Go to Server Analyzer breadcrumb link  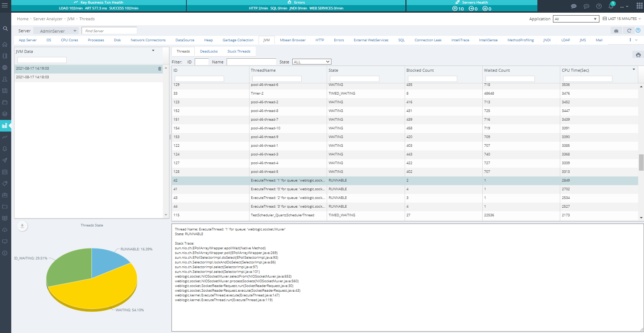(x=48, y=19)
